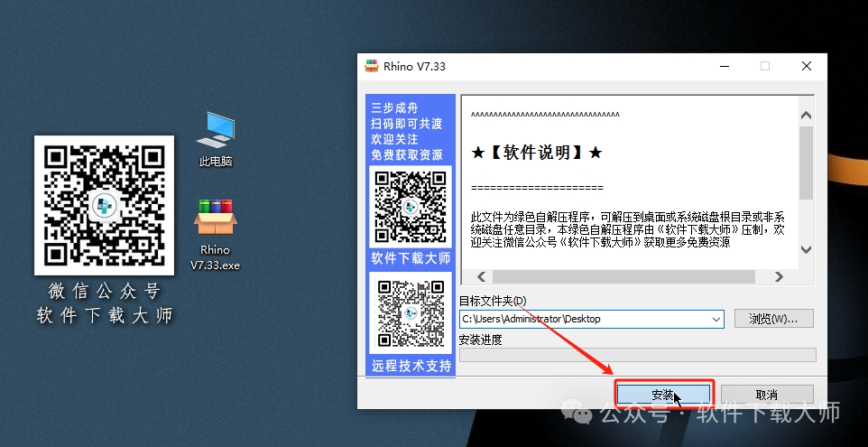
Task: Click the 安装 button
Action: [663, 395]
